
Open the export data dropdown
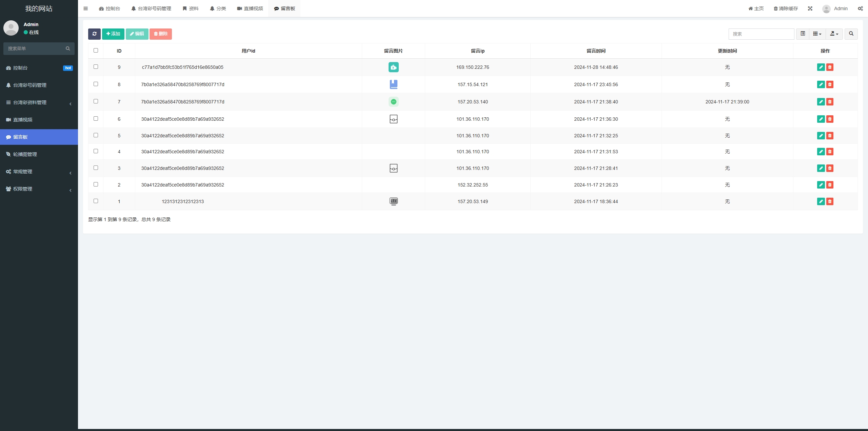coord(834,34)
